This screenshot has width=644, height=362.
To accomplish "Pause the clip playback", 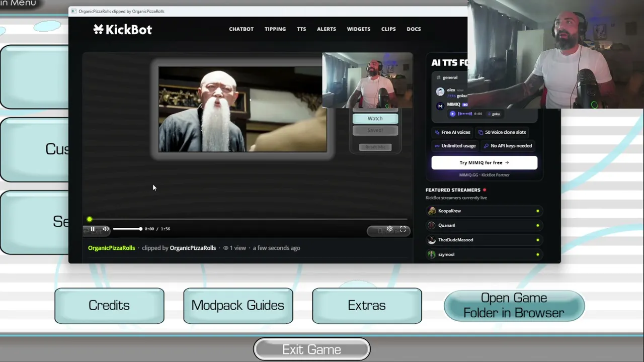I will [x=93, y=229].
